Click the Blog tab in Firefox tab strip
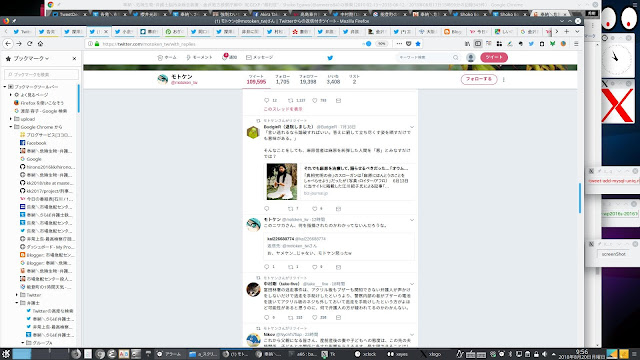 click(x=453, y=31)
